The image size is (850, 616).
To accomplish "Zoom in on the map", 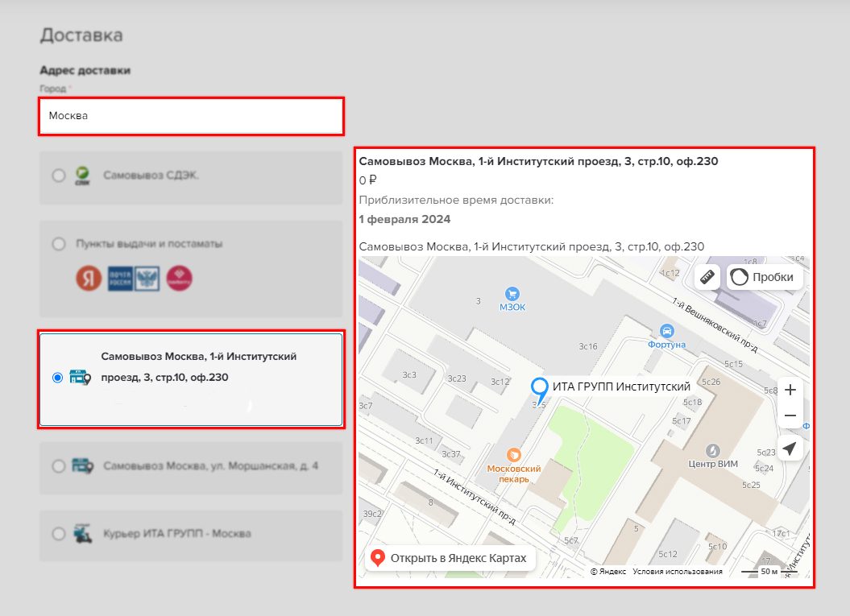I will (x=790, y=390).
